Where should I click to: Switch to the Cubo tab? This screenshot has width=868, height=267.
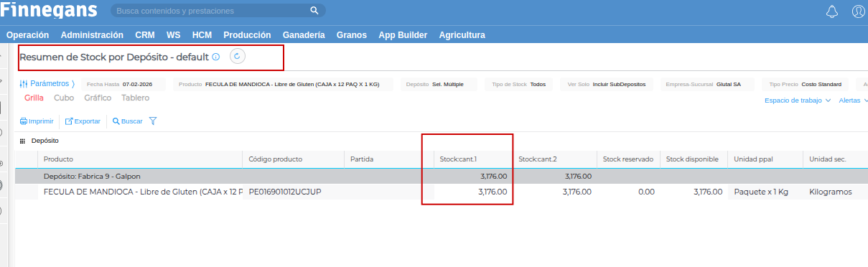64,98
